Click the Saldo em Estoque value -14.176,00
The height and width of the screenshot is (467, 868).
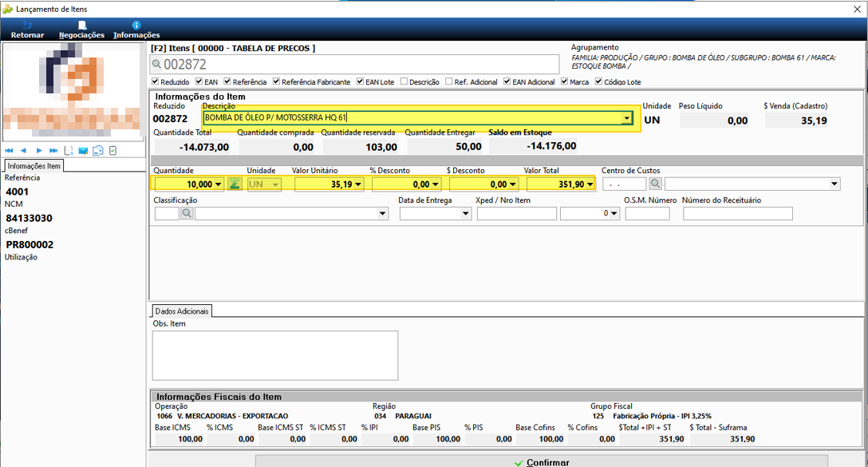click(x=551, y=146)
